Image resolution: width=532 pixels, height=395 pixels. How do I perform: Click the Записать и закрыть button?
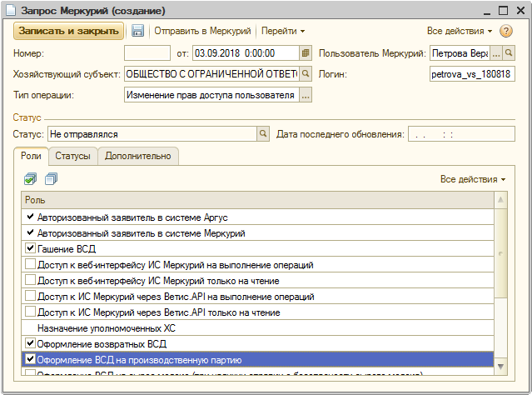coord(68,31)
